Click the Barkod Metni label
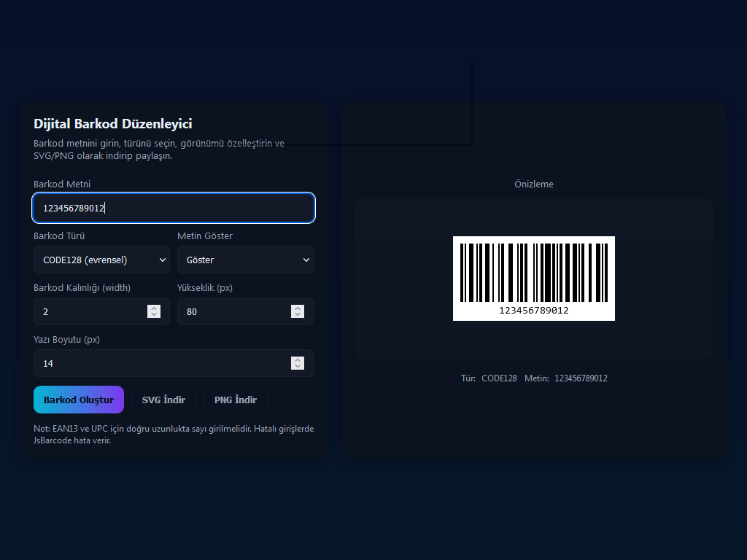Image resolution: width=747 pixels, height=560 pixels. (x=62, y=184)
